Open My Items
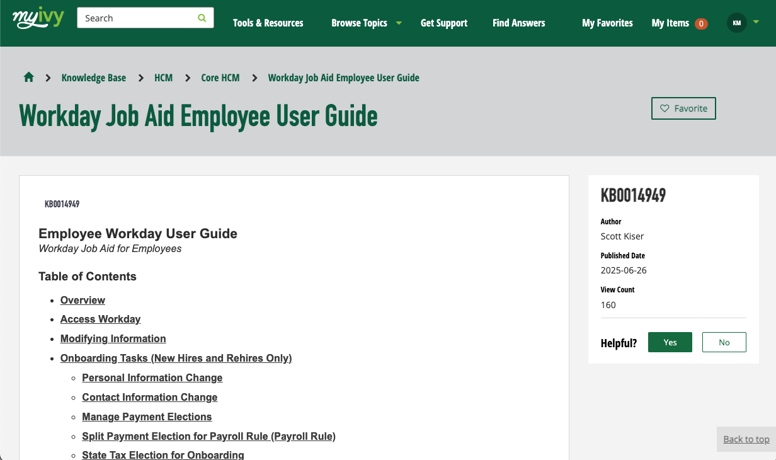This screenshot has height=460, width=776. [x=670, y=23]
